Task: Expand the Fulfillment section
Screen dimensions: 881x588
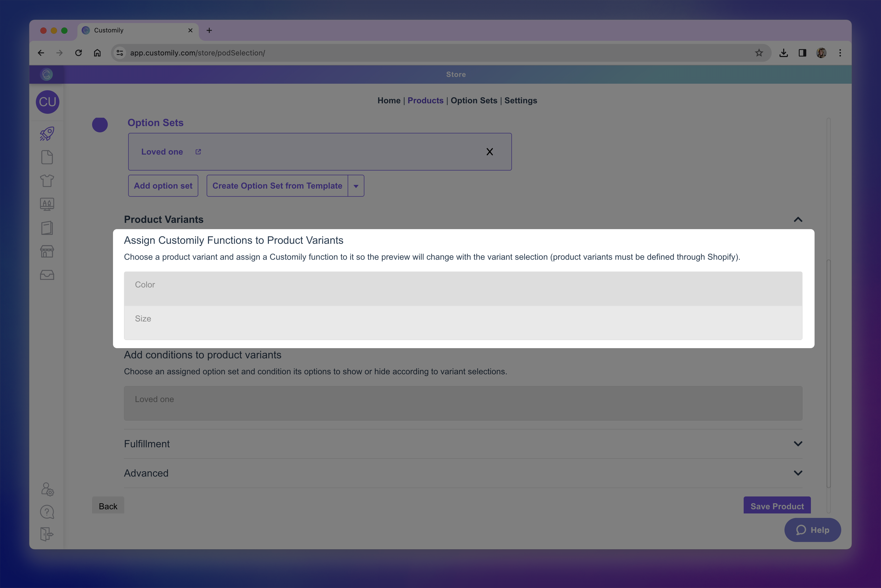Action: tap(798, 444)
